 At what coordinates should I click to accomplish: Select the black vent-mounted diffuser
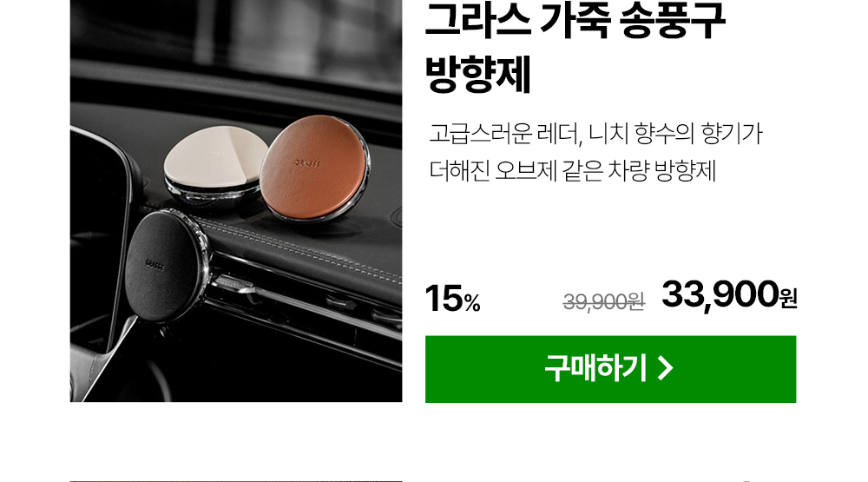(165, 266)
